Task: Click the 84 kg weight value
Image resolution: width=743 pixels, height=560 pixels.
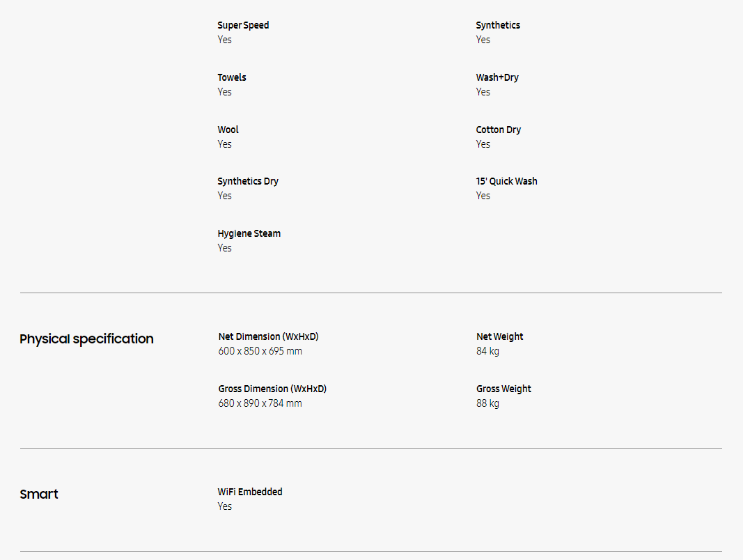Action: [488, 351]
